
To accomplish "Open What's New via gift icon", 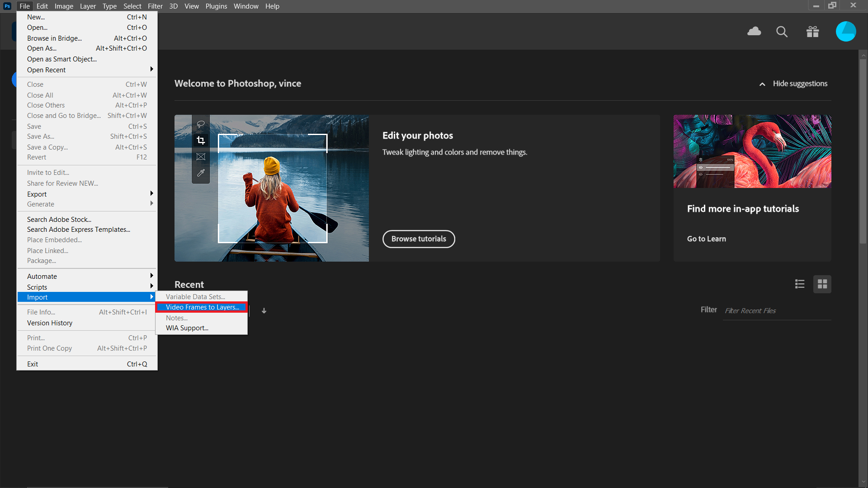I will pos(812,32).
